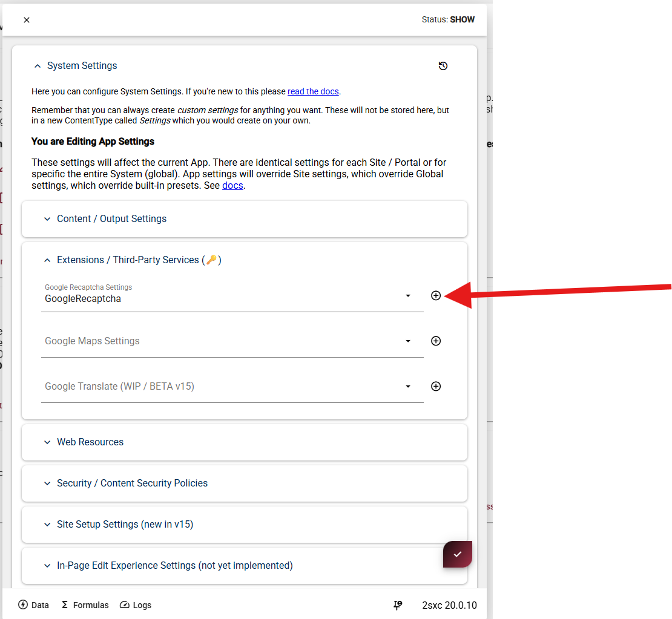Click the add icon beside Google Translate
This screenshot has height=619, width=672.
click(435, 386)
